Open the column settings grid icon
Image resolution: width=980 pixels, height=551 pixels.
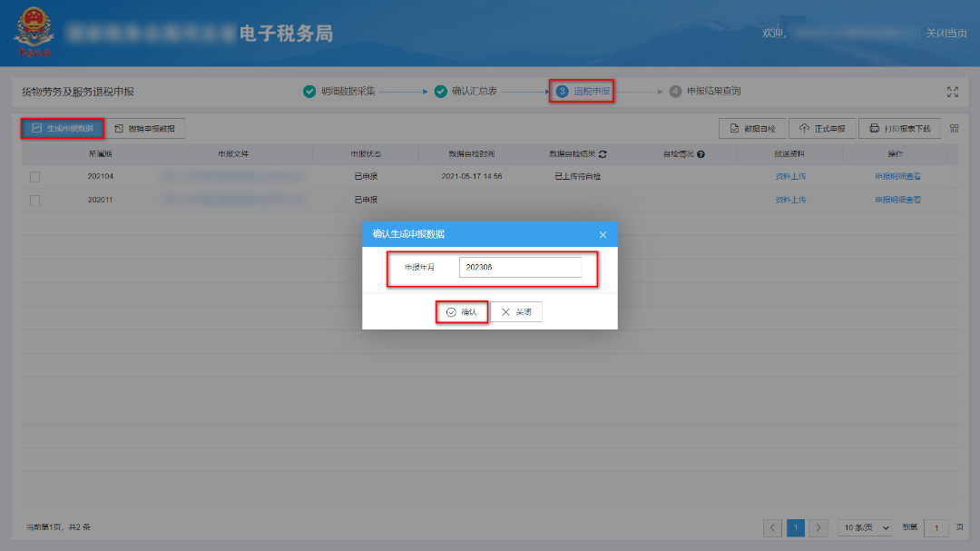[x=955, y=128]
